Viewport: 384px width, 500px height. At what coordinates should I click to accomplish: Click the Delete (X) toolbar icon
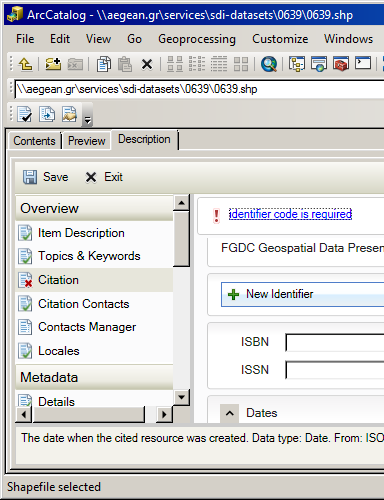point(147,64)
